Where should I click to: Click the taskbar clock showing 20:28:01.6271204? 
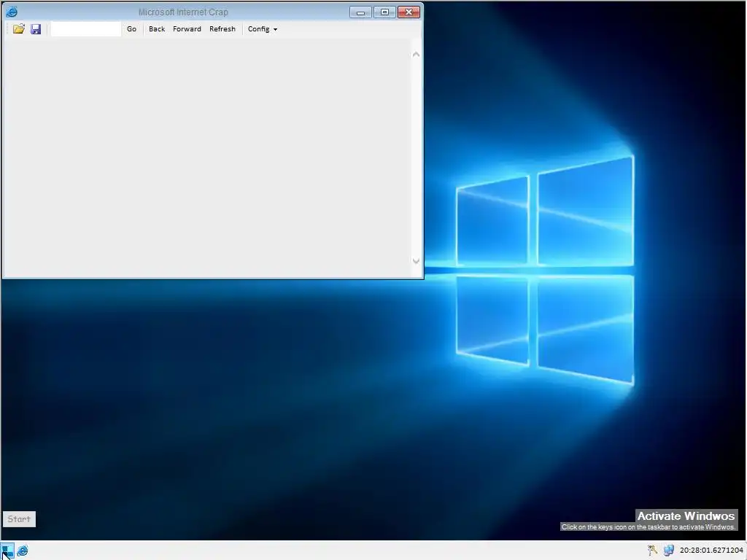click(711, 551)
